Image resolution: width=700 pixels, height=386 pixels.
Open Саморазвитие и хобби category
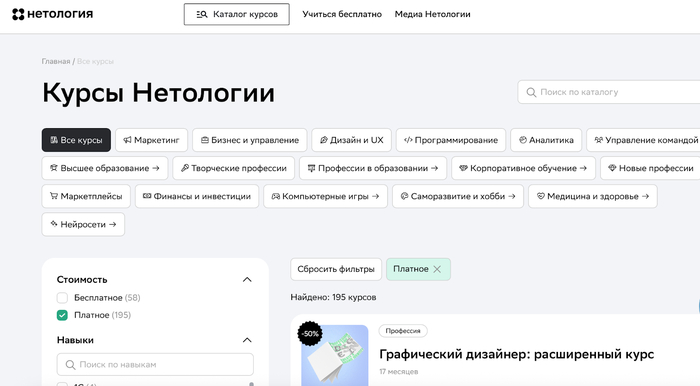[x=458, y=196]
